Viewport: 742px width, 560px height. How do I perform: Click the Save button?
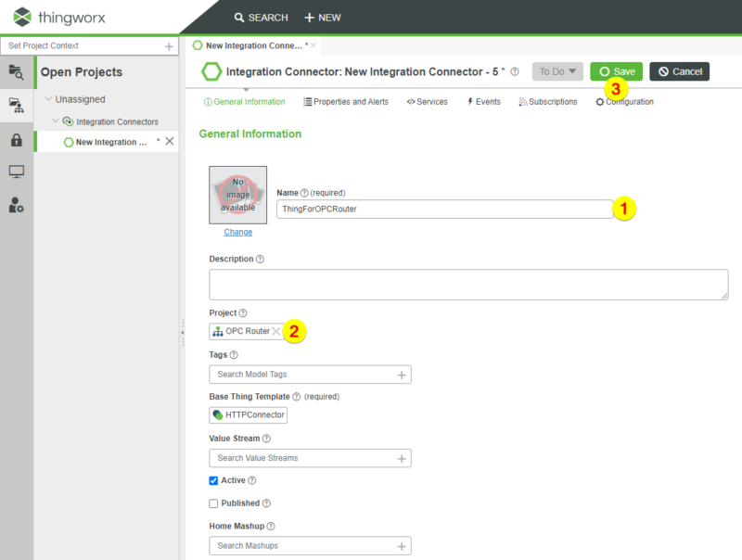pyautogui.click(x=616, y=70)
